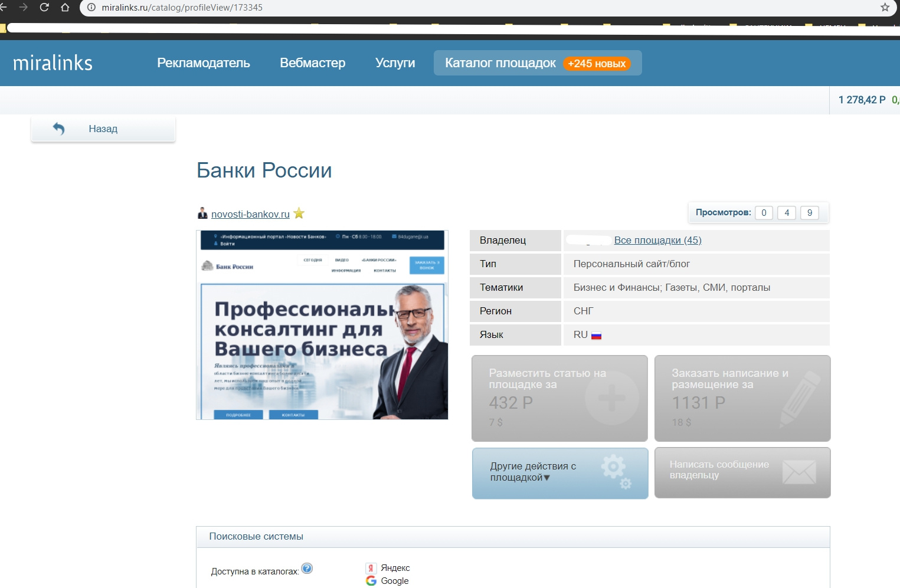Screen dimensions: 900x588
Task: Click the help question icon near Доступна в каталогах
Action: coord(307,569)
